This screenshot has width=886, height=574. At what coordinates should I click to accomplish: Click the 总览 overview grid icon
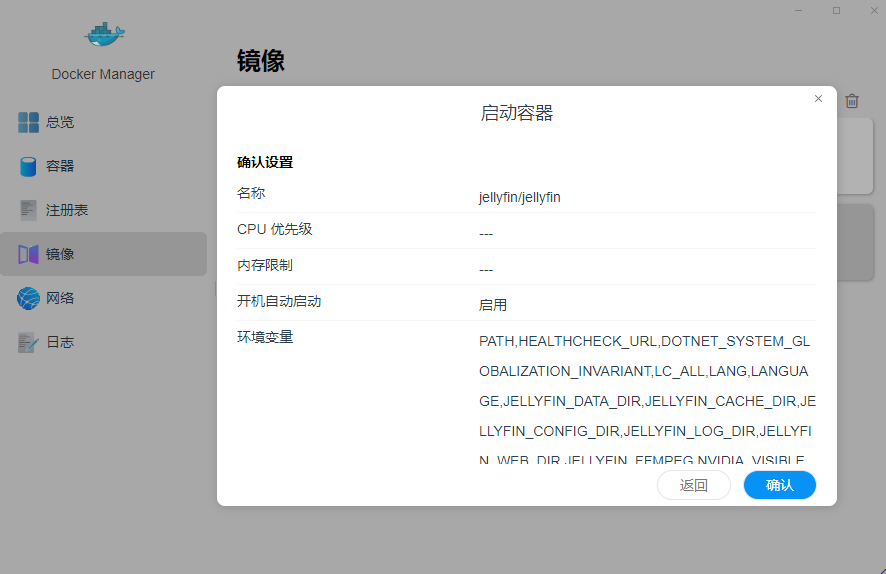[x=28, y=122]
